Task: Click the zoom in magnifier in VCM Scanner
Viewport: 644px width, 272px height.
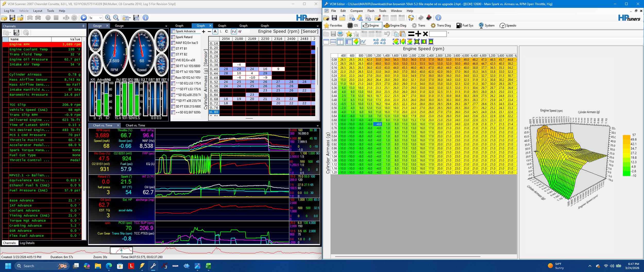Action: 108,18
